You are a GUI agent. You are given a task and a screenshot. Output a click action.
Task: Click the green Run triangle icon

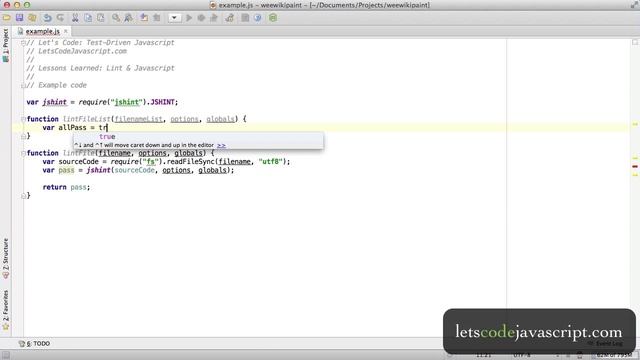189,18
